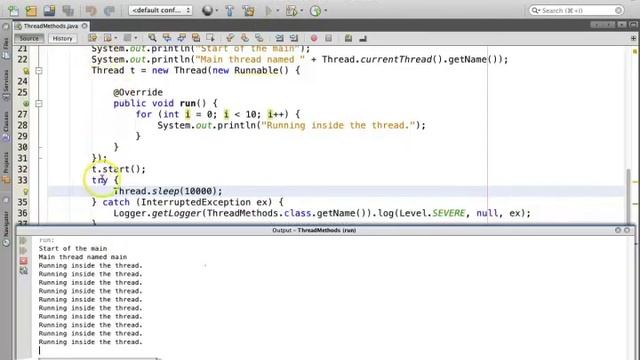Click the Shift Line Right icon

(294, 38)
